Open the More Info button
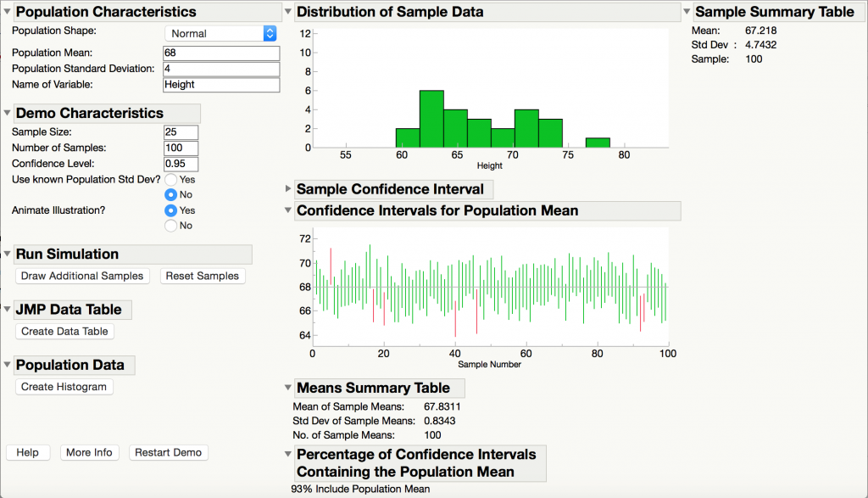This screenshot has height=498, width=868. pyautogui.click(x=89, y=452)
